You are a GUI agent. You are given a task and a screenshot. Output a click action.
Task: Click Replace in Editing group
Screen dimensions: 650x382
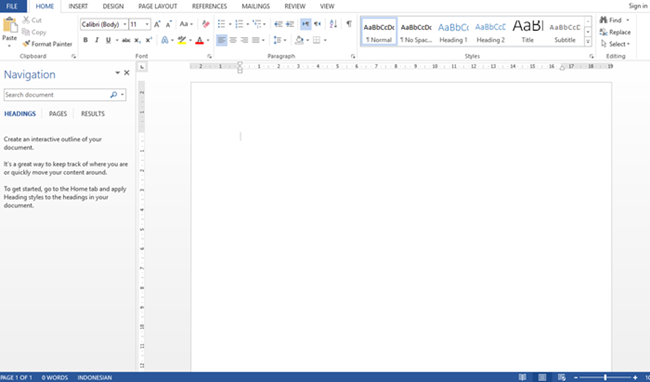coord(615,32)
